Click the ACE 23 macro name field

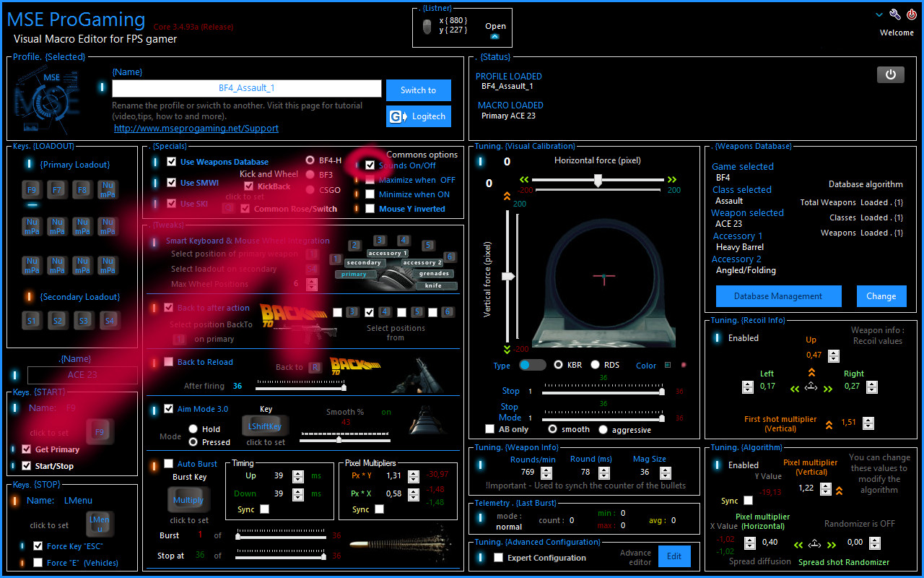pyautogui.click(x=82, y=375)
